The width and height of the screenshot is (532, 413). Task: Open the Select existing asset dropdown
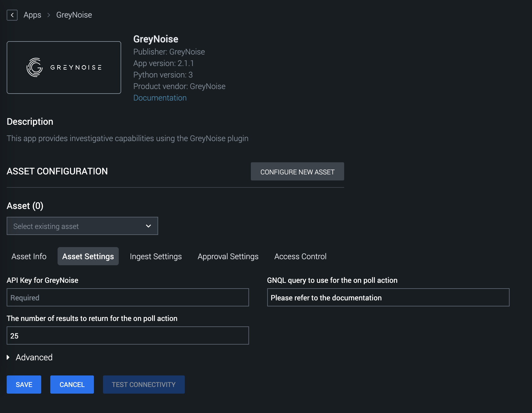click(x=82, y=226)
